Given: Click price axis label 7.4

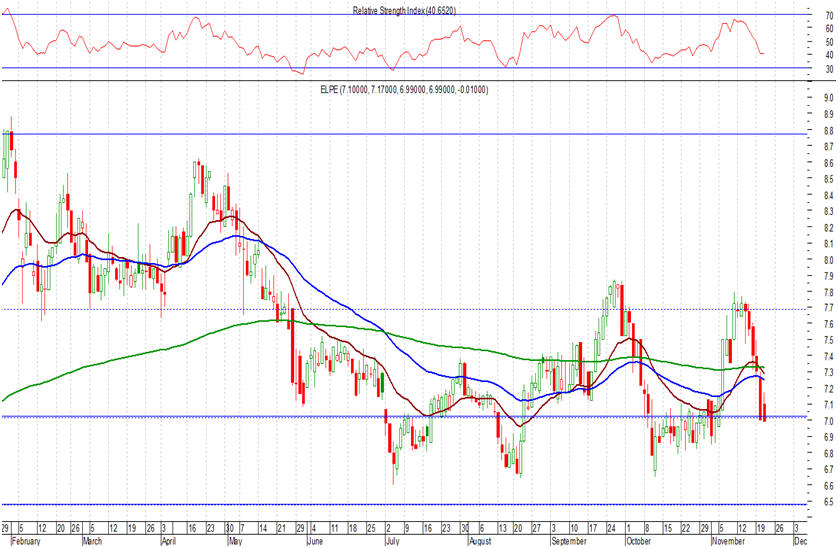Looking at the screenshot, I should (x=828, y=356).
